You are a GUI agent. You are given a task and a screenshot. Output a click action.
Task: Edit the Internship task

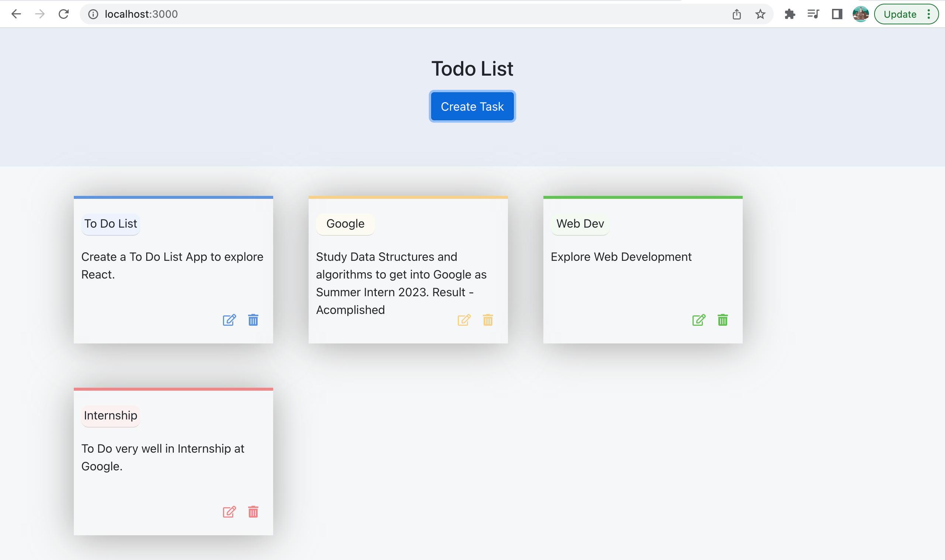tap(229, 512)
